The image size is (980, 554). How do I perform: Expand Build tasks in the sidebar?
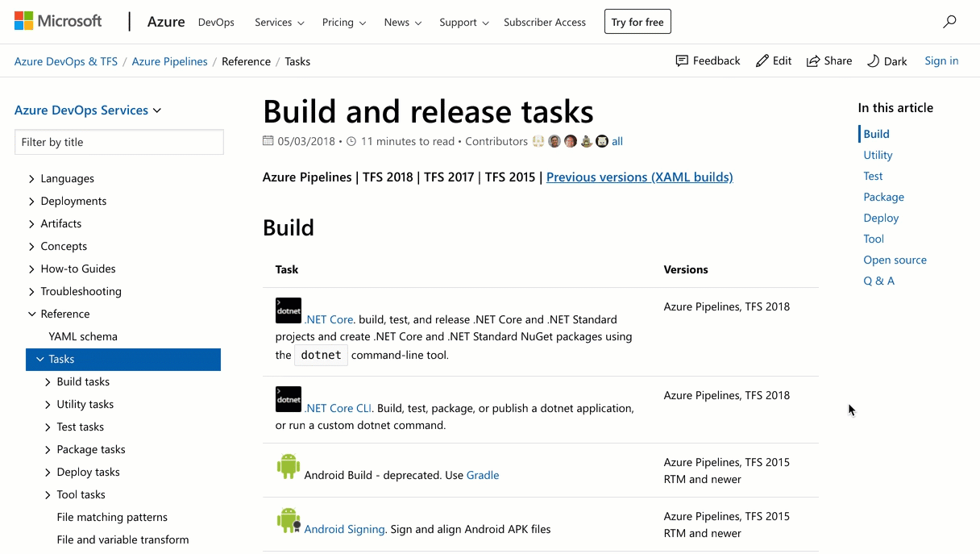(x=83, y=381)
